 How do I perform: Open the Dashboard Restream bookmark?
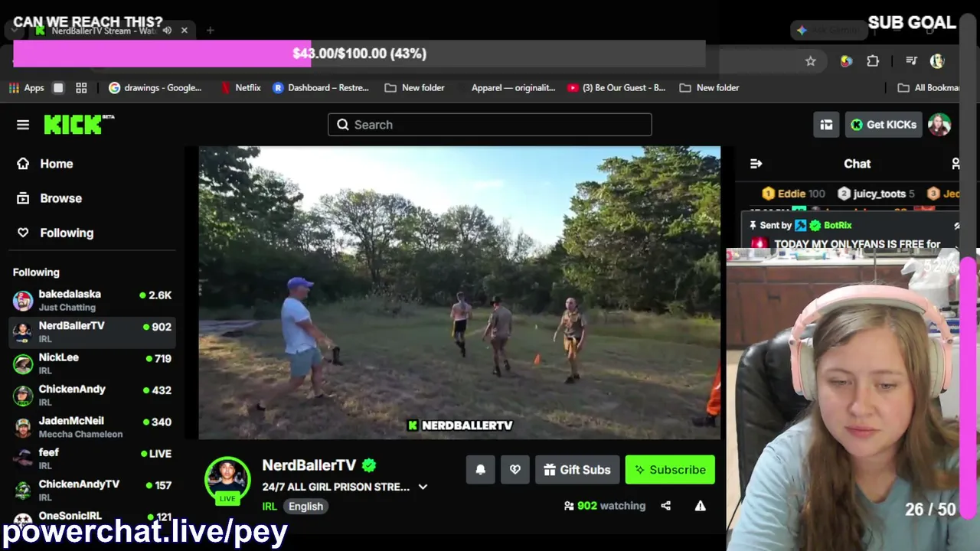point(321,88)
